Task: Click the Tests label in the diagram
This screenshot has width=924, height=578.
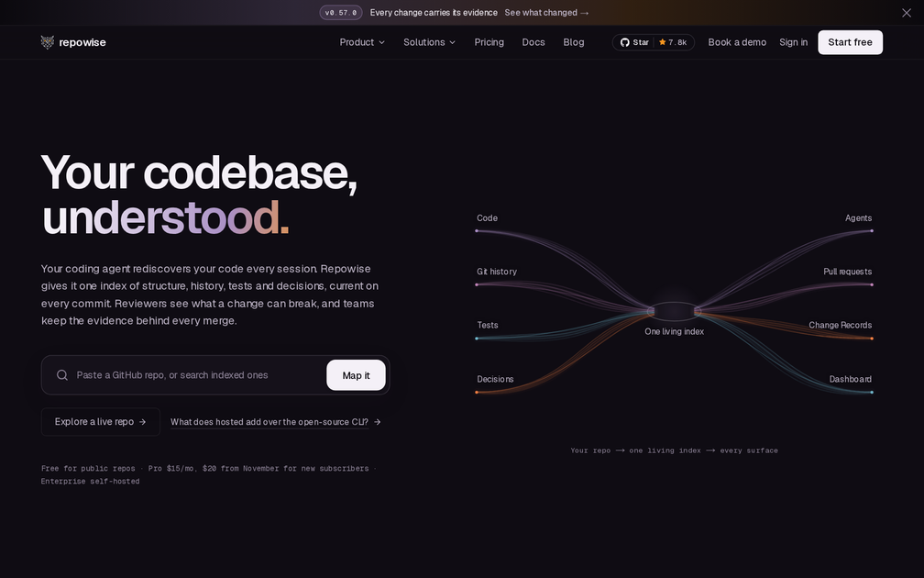Action: coord(488,325)
